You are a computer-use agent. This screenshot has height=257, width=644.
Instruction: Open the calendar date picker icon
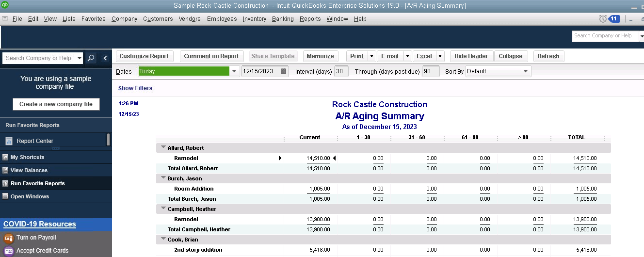[x=284, y=71]
